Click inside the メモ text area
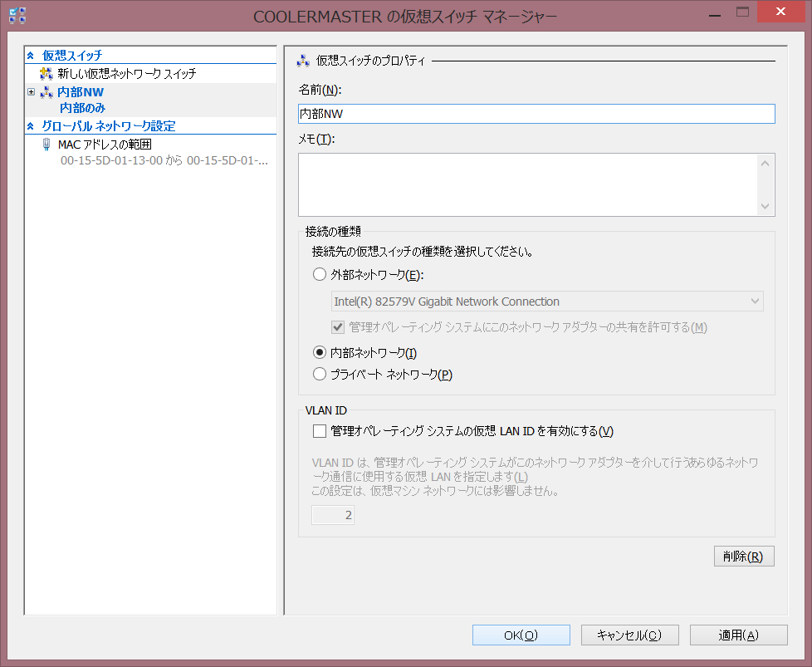 pos(528,184)
